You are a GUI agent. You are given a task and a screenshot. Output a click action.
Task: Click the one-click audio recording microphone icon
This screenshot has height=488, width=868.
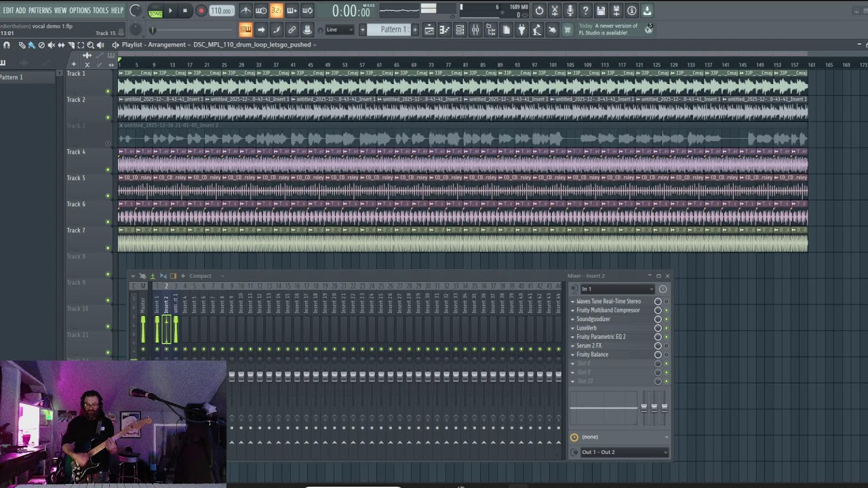click(570, 10)
